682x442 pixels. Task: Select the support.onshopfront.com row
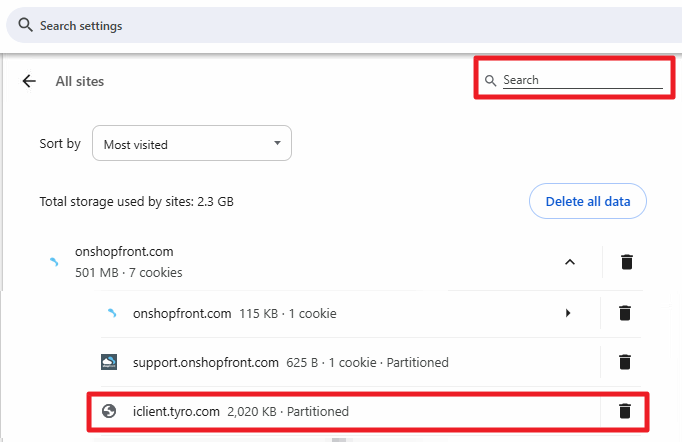click(x=350, y=362)
